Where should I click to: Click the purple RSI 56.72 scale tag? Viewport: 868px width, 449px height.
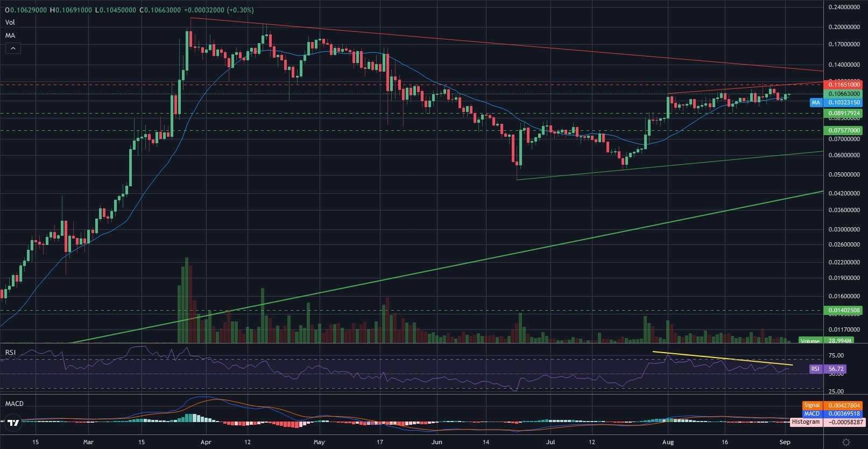828,369
